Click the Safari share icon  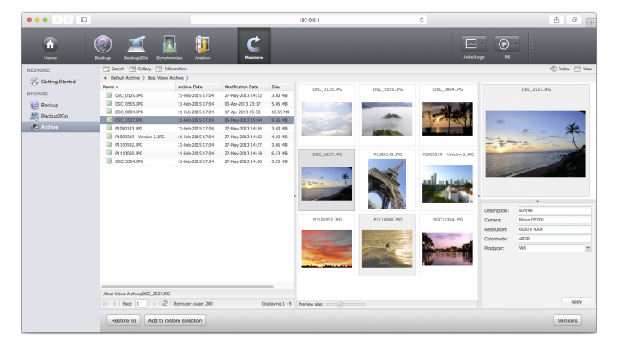click(557, 19)
